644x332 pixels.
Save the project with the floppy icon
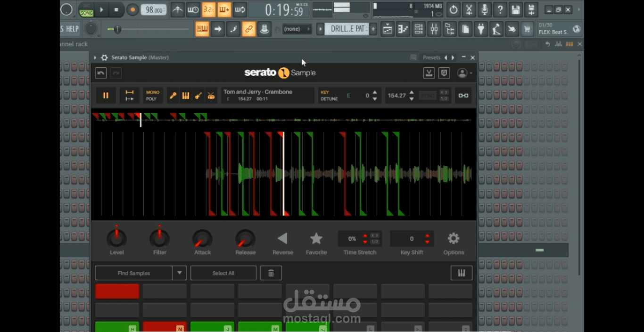(x=516, y=9)
